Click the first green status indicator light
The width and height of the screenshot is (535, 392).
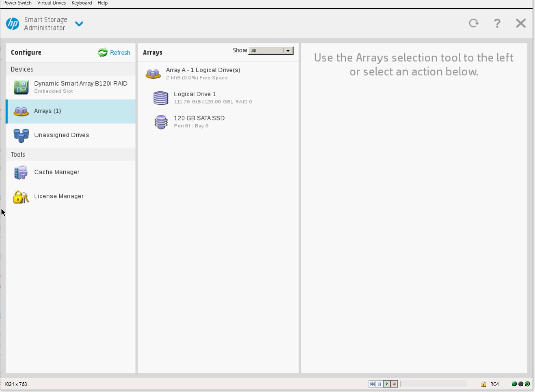pos(514,384)
